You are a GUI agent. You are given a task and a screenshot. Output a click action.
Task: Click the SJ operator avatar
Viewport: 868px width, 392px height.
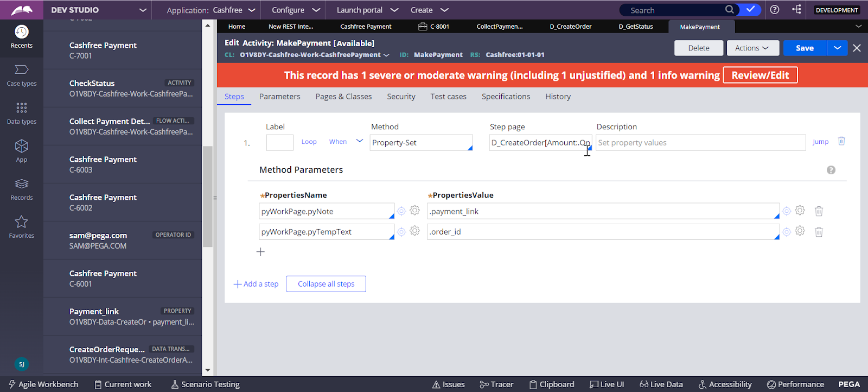click(x=22, y=364)
